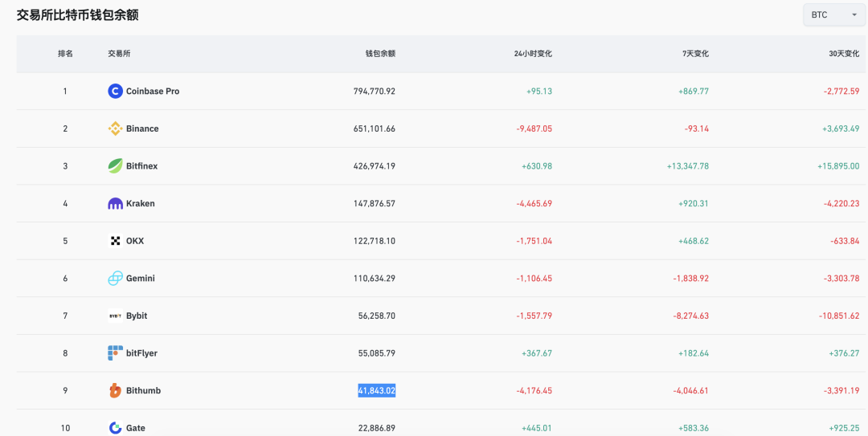Sort by 7天变化 column header
Viewport: 868px width, 436px height.
[695, 54]
